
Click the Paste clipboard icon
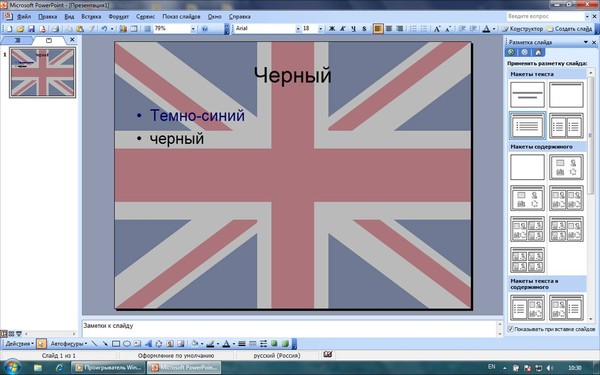pos(80,29)
